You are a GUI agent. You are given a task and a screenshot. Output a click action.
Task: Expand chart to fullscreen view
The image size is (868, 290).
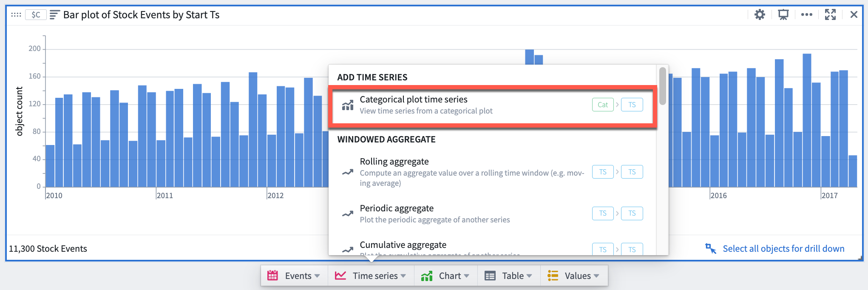830,15
